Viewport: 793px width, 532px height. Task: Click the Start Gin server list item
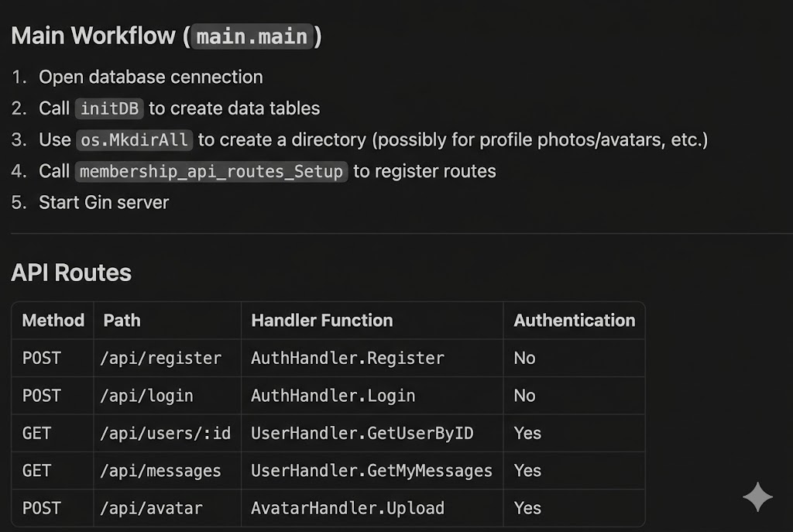104,202
